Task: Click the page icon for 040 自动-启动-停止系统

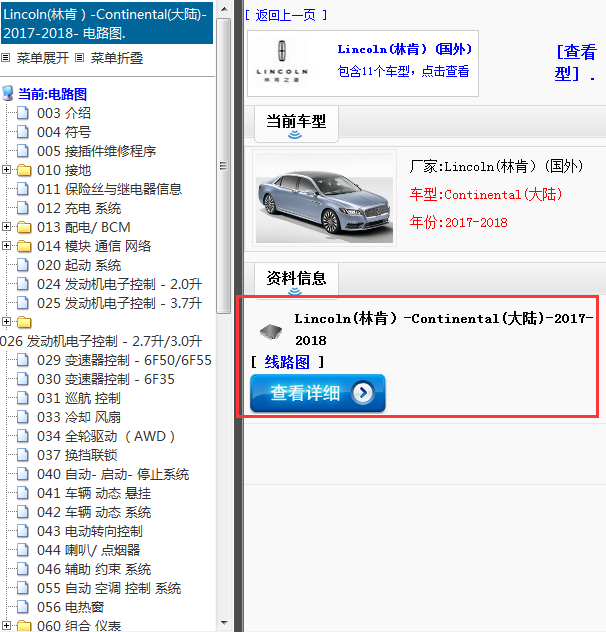Action: pyautogui.click(x=23, y=474)
